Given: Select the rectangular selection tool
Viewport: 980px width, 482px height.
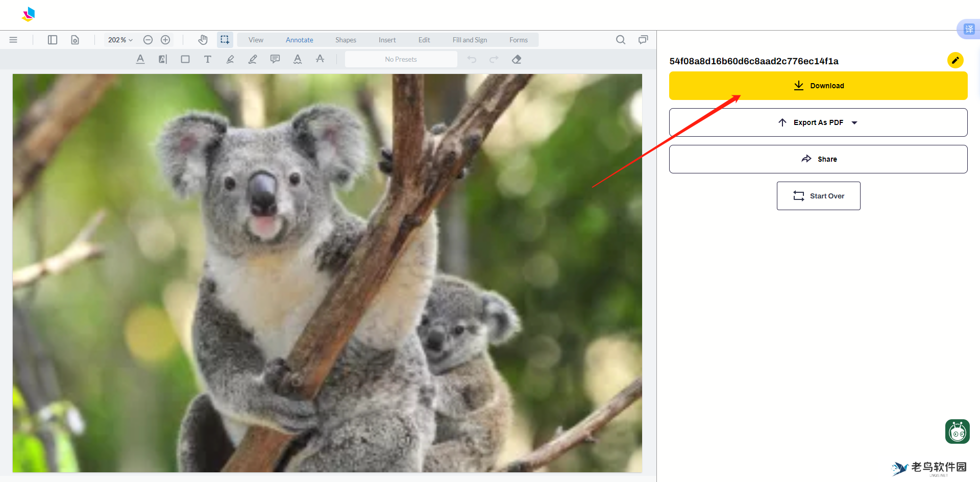Looking at the screenshot, I should click(x=225, y=40).
